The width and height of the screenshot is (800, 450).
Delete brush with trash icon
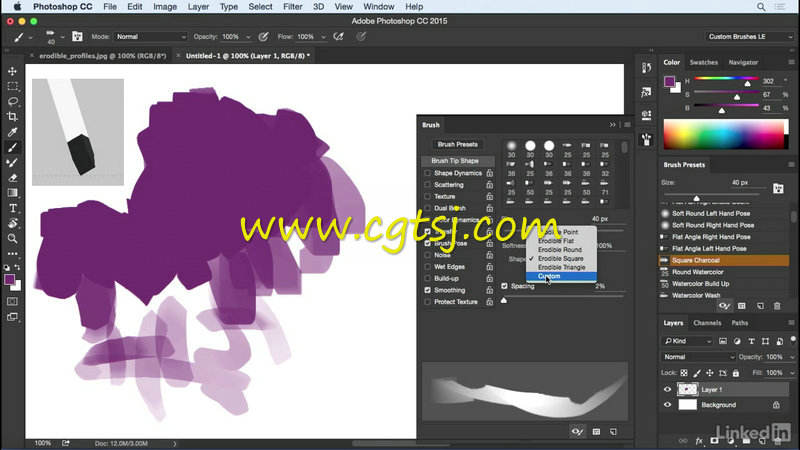(x=777, y=306)
